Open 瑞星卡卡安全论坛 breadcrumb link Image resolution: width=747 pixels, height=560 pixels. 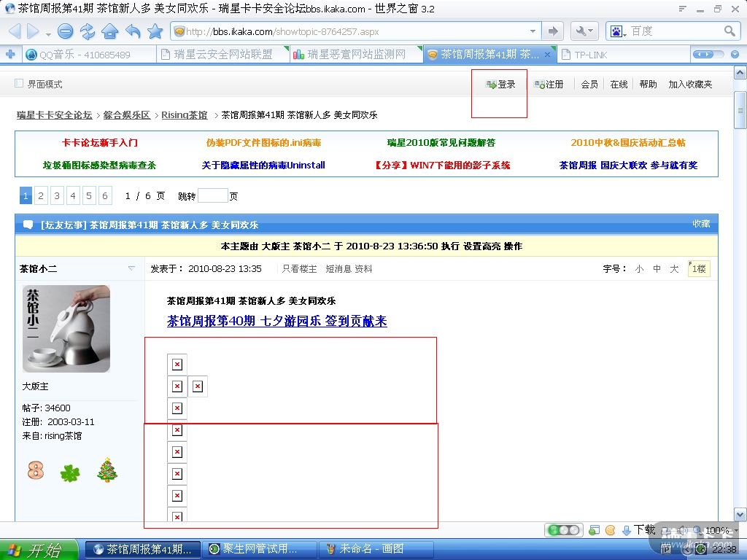(x=54, y=114)
